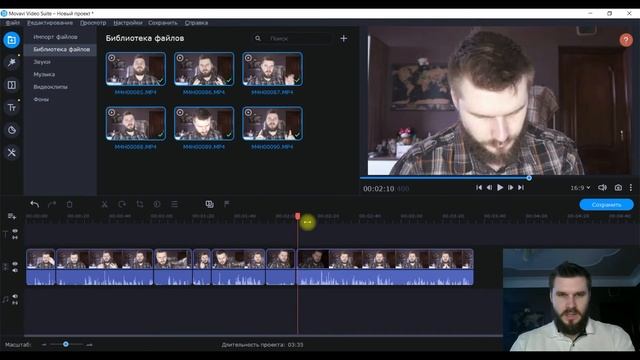Select the MAH00087.MP4 thumbnail in the library
The height and width of the screenshot is (360, 640).
272,69
